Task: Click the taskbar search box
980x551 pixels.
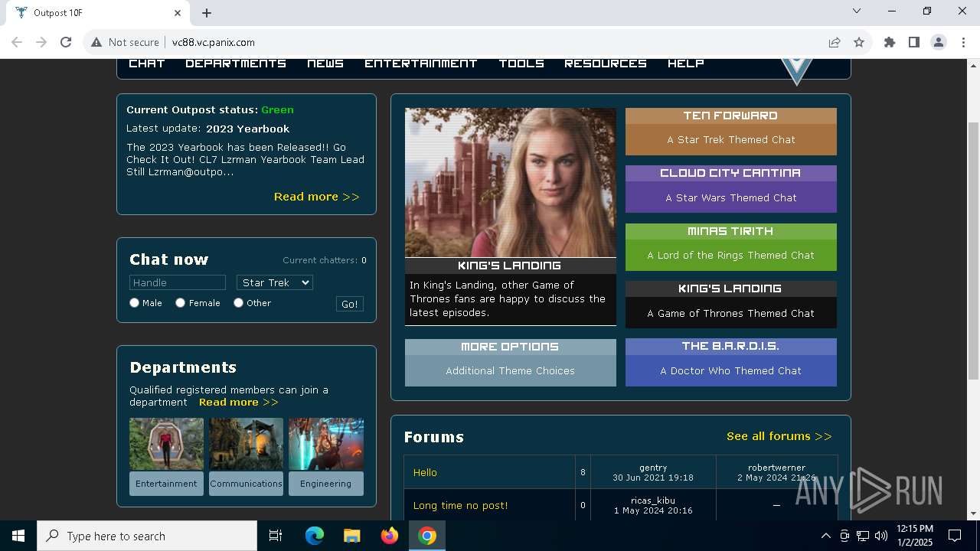Action: 147,536
